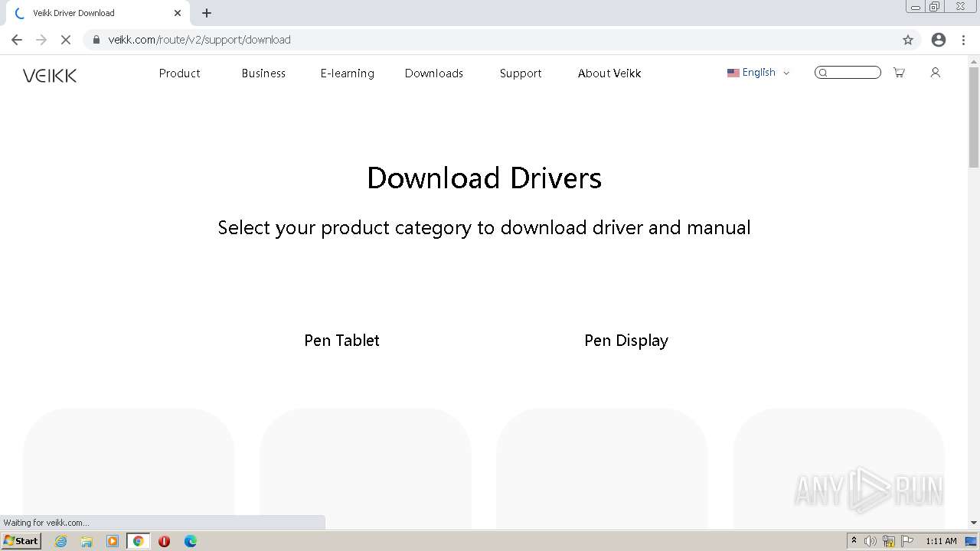The image size is (980, 551).
Task: View site security lock info
Action: [x=96, y=40]
